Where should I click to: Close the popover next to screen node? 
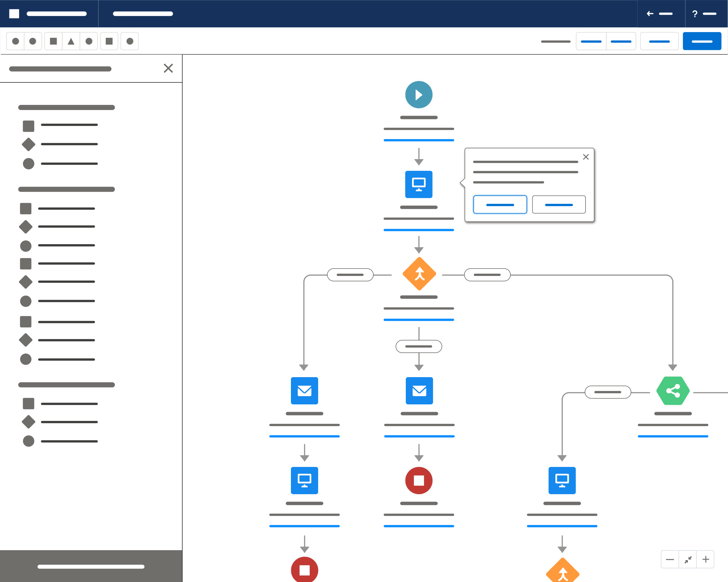point(586,157)
